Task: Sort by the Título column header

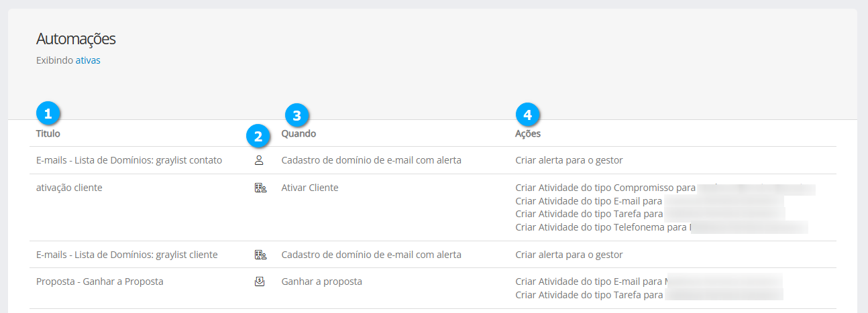Action: (48, 133)
